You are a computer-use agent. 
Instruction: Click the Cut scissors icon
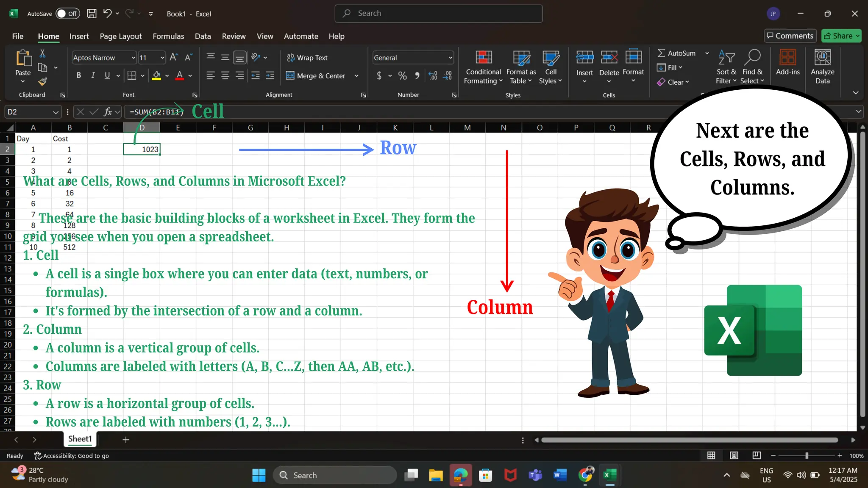point(42,53)
